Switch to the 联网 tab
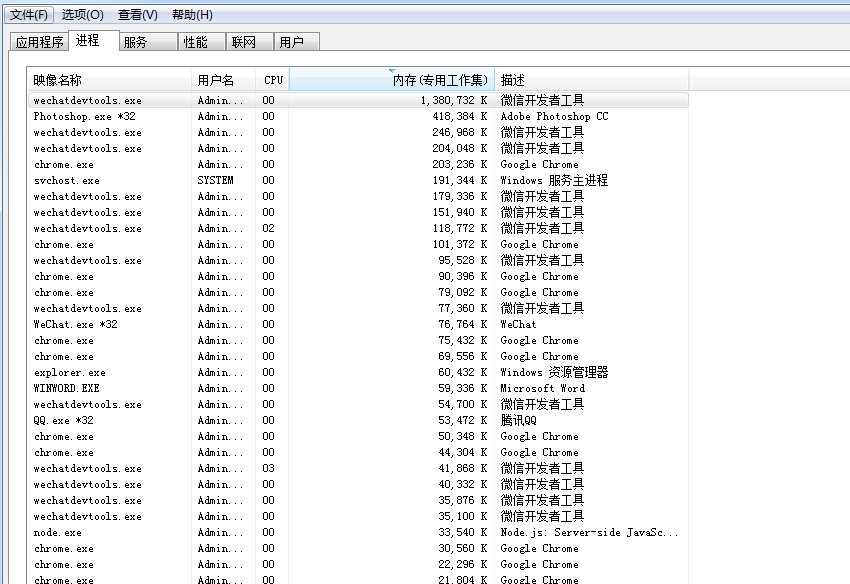 coord(249,42)
